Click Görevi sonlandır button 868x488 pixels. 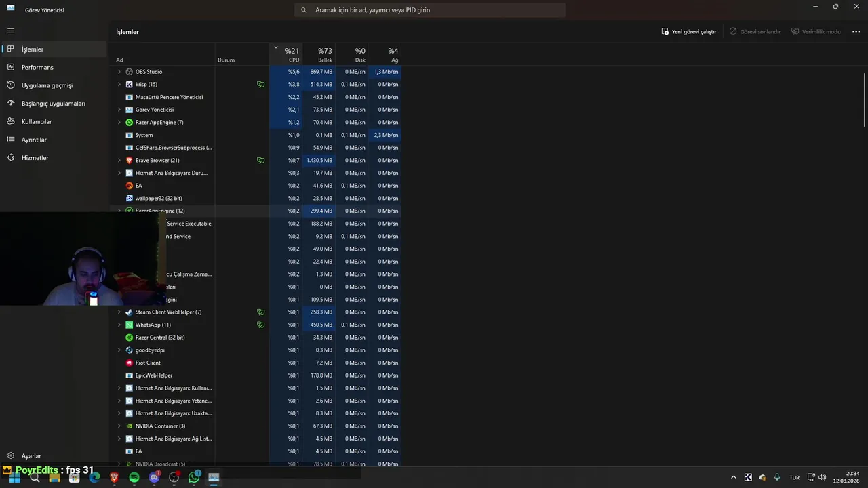coord(755,31)
